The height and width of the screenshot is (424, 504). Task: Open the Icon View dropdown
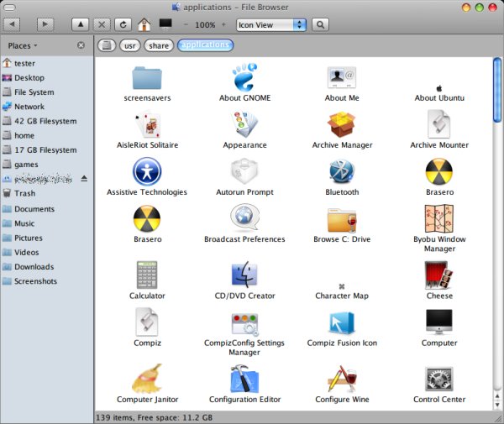point(271,25)
